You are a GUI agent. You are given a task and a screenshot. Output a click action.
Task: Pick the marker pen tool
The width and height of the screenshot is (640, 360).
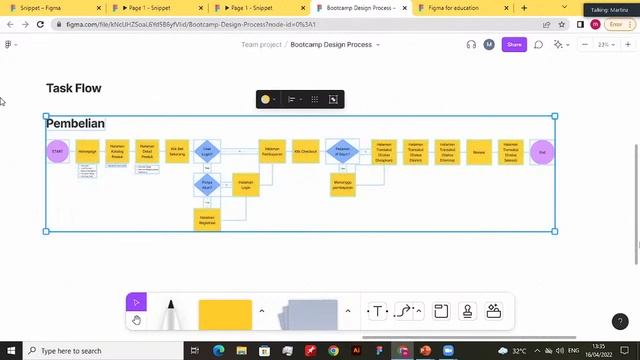[x=171, y=315]
